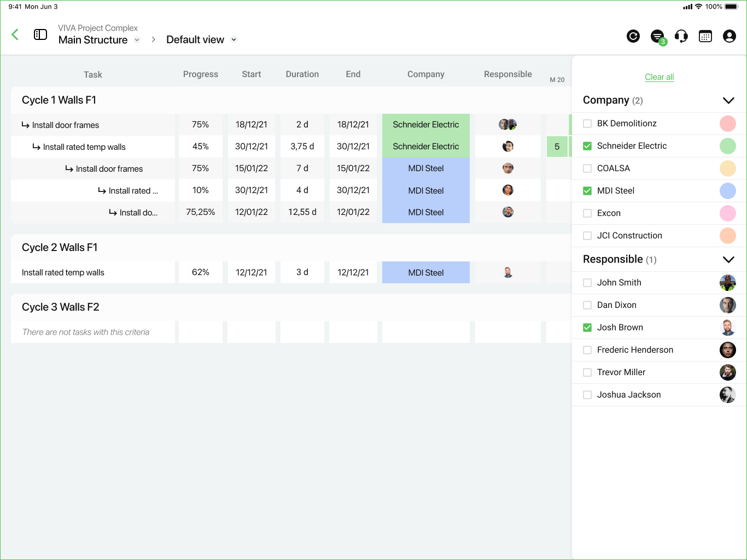Open the user profile icon
The width and height of the screenshot is (747, 560).
730,36
